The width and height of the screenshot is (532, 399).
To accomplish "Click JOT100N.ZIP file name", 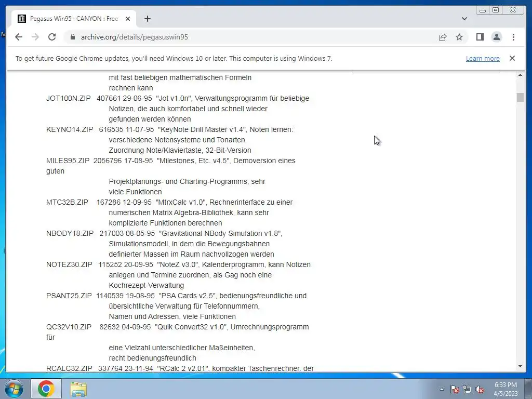I will [69, 98].
